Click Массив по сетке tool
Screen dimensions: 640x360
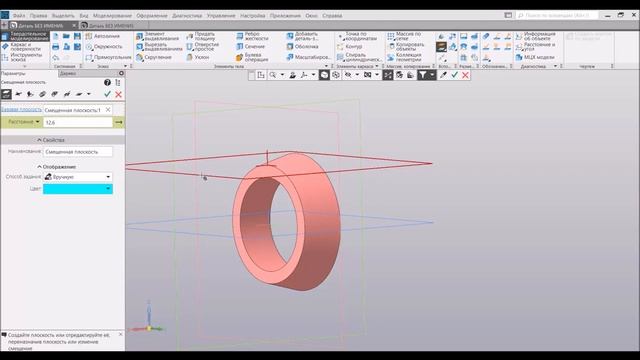[404, 36]
